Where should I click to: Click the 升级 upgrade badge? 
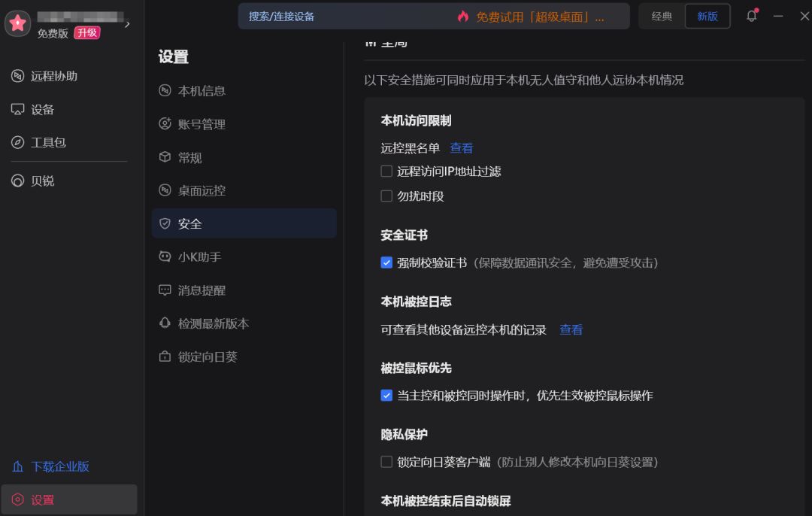point(87,32)
